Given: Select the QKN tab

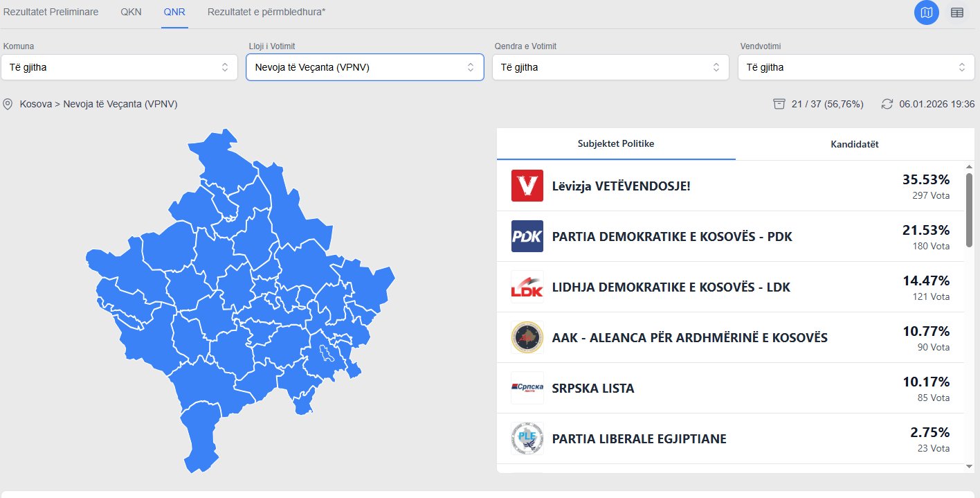Looking at the screenshot, I should (x=131, y=12).
